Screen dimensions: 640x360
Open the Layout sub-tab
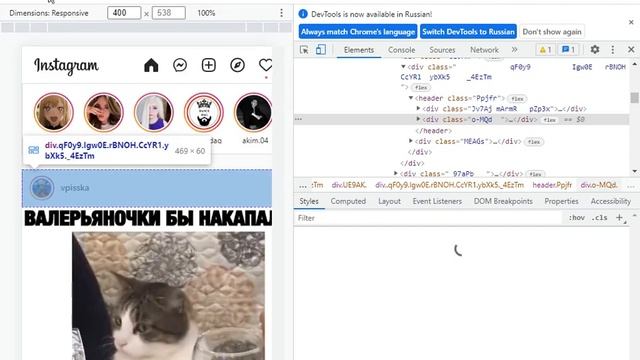click(389, 201)
